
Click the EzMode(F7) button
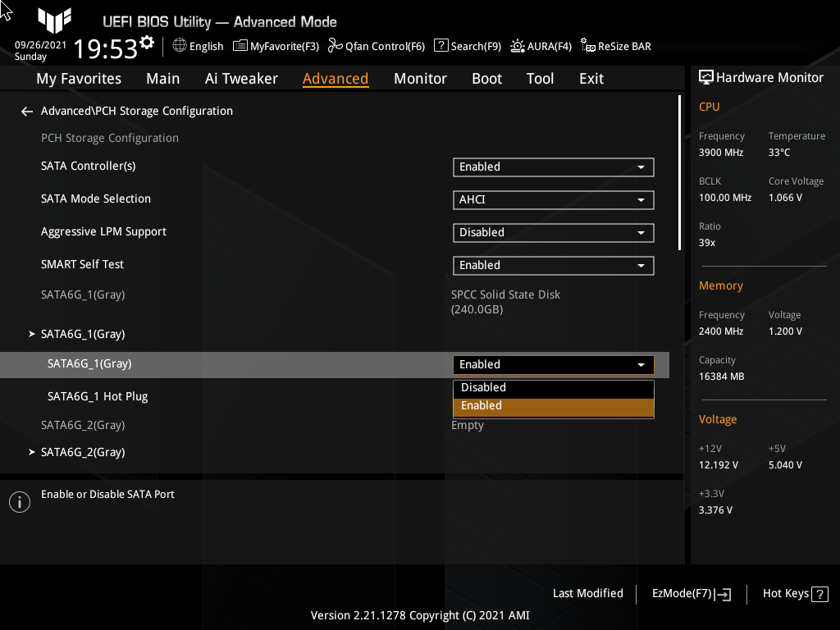click(690, 593)
